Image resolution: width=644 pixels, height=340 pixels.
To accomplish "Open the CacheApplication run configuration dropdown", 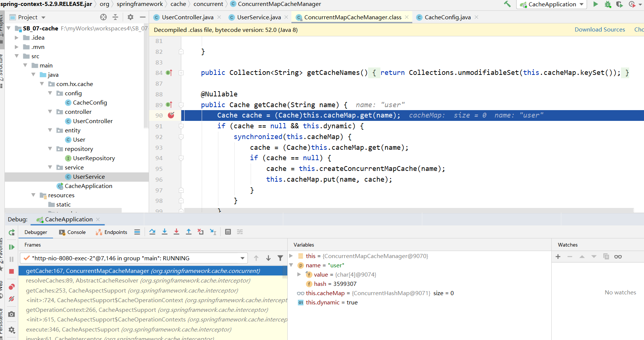I will click(552, 4).
